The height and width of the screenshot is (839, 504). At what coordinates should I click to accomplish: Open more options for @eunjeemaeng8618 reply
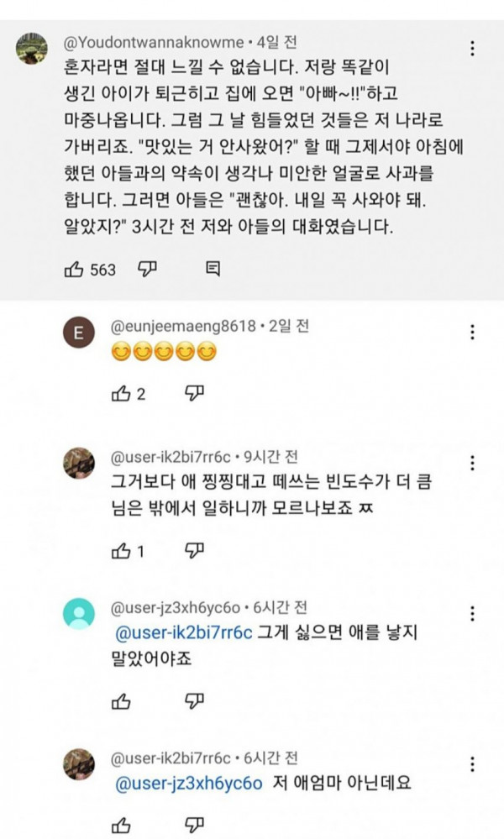click(x=475, y=333)
